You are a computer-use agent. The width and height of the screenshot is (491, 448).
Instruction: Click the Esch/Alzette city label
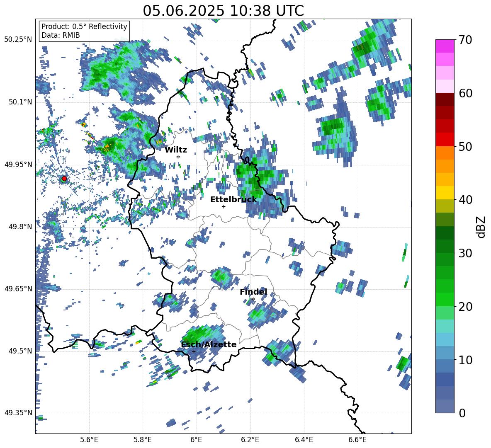209,345
